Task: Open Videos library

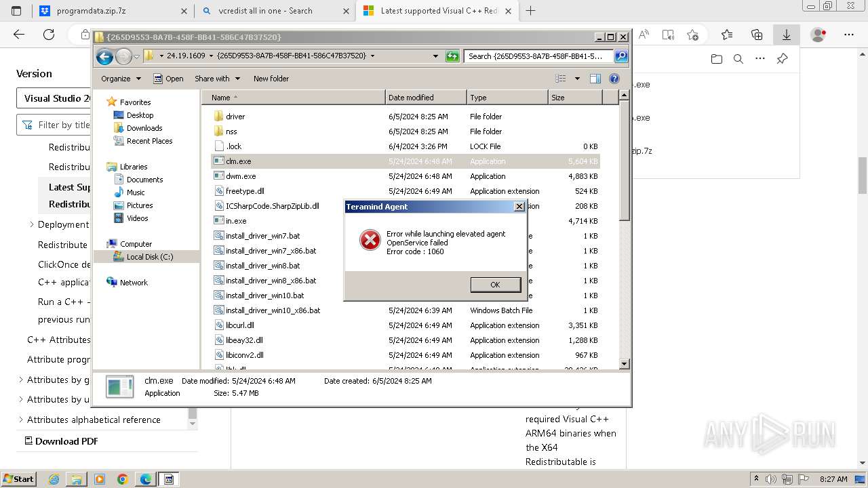Action: pyautogui.click(x=137, y=218)
